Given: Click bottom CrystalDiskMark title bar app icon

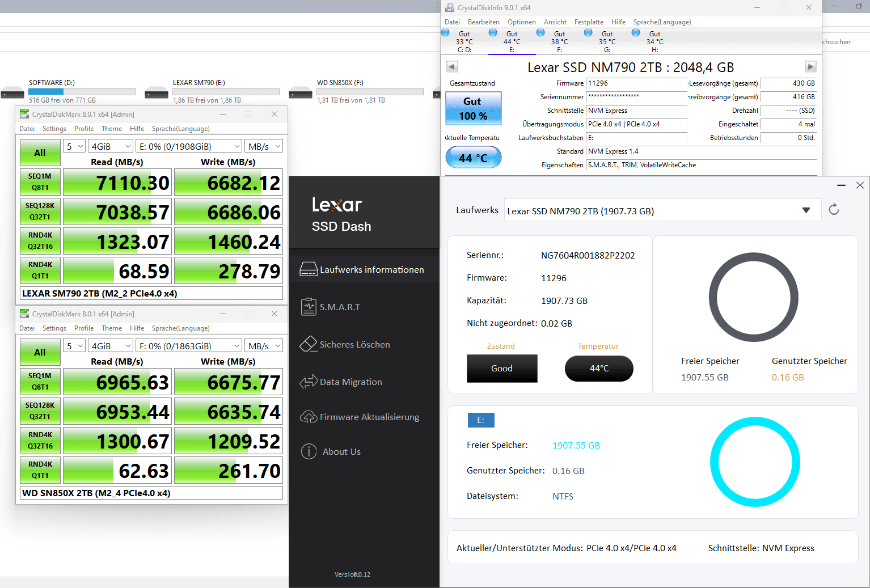Looking at the screenshot, I should click(24, 314).
